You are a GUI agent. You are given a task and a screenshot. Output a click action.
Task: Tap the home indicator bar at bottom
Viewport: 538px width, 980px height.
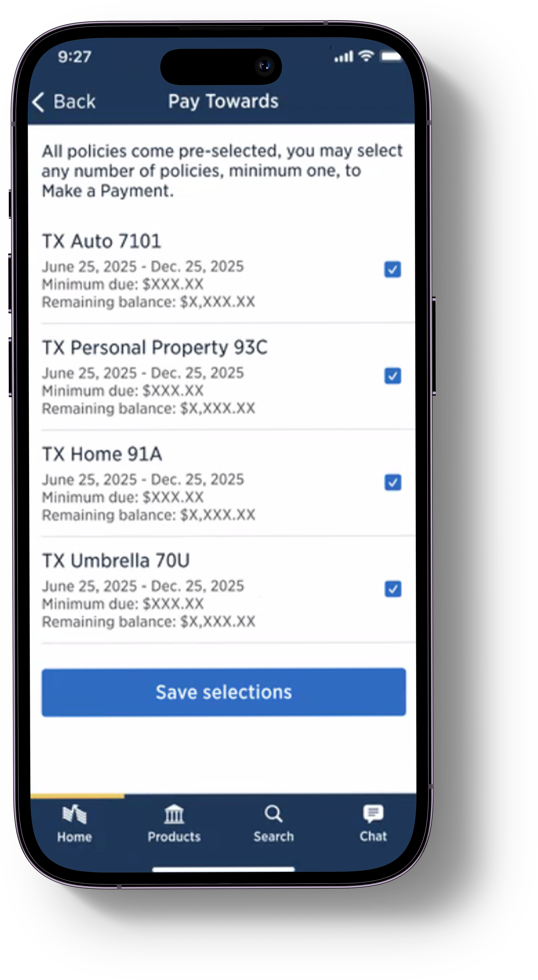(x=223, y=869)
